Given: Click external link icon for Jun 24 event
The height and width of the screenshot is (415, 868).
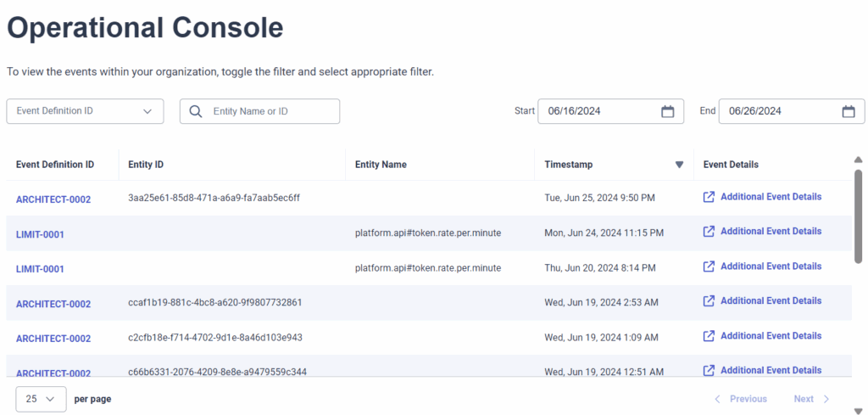Looking at the screenshot, I should pyautogui.click(x=709, y=232).
